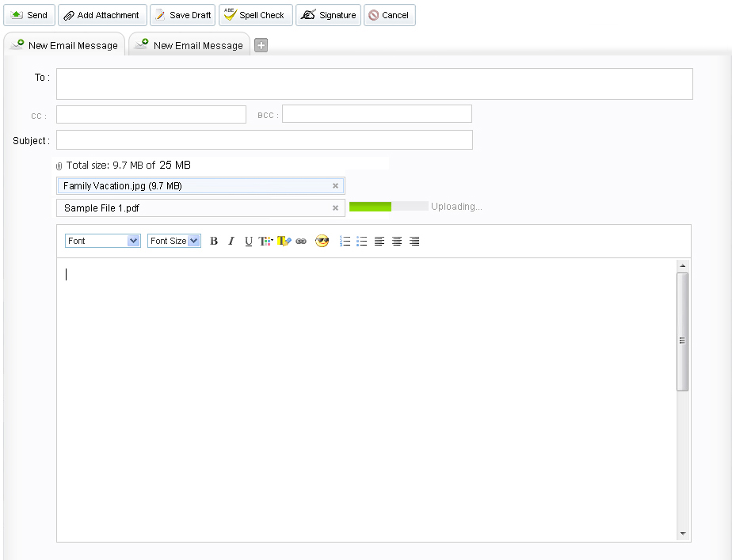Screen dimensions: 732x560
Task: Toggle italic text formatting
Action: point(231,242)
